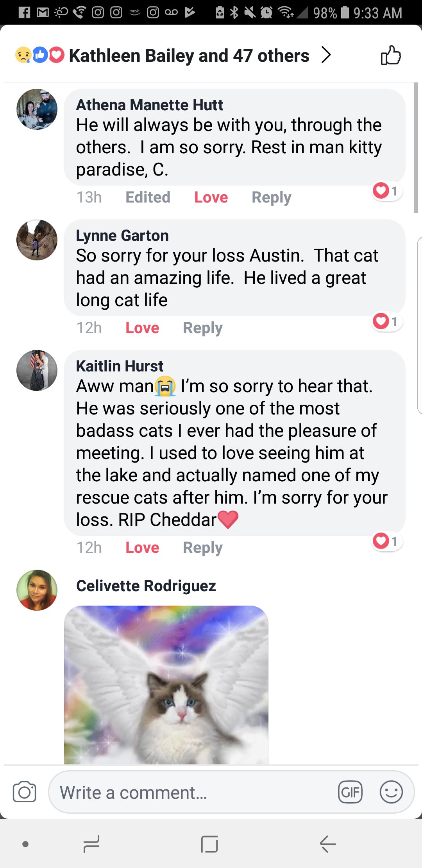
Task: Tap the heart reaction count on Athena's comment
Action: pyautogui.click(x=387, y=191)
